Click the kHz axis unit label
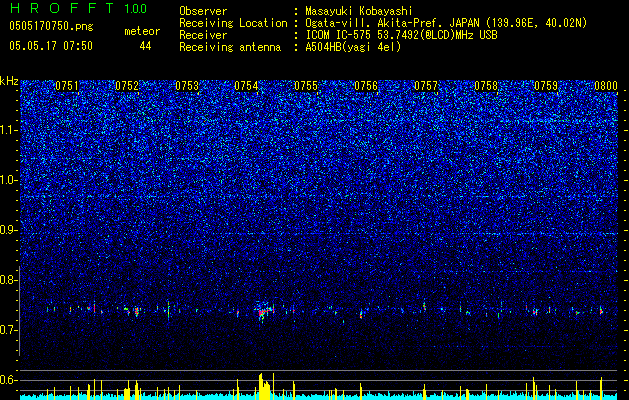629x400 pixels. [x=9, y=81]
